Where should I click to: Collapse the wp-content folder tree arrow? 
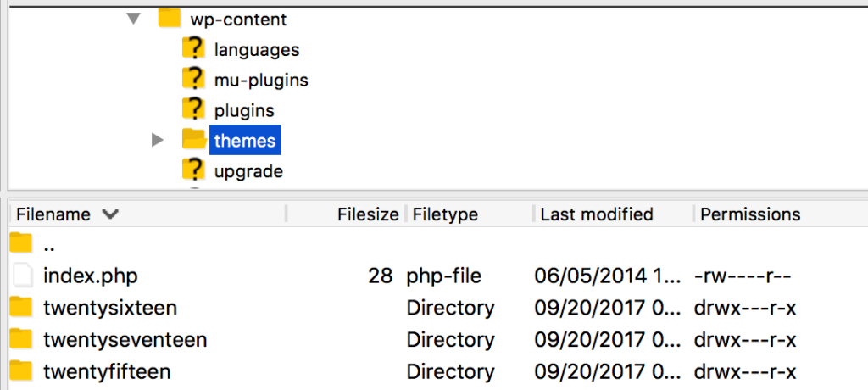click(x=133, y=19)
